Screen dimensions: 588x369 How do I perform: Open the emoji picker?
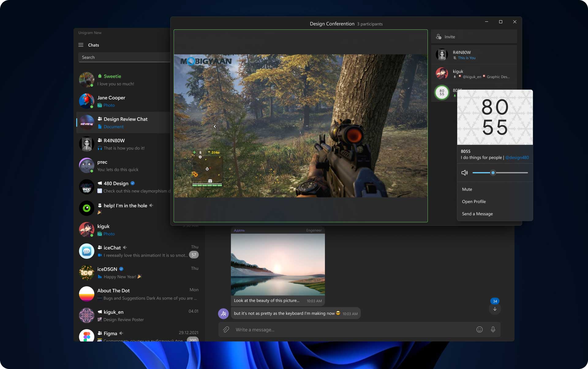[x=480, y=329]
